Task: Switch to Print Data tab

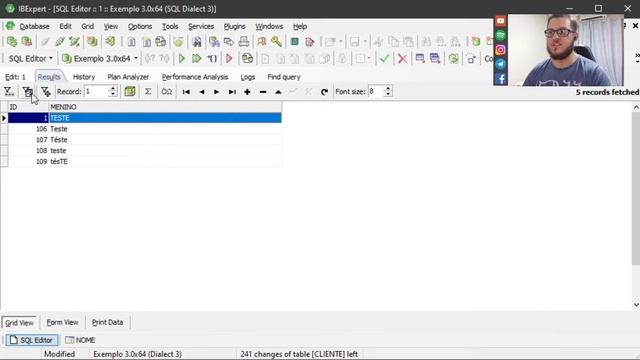Action: (x=107, y=322)
